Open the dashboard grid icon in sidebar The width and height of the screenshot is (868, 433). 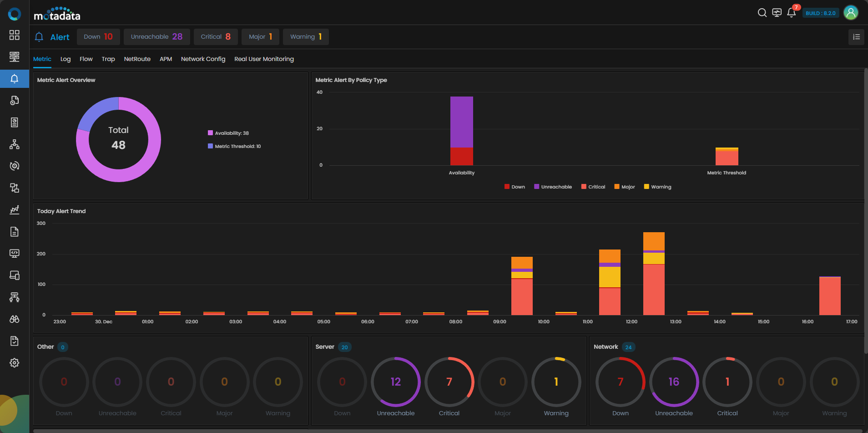[15, 35]
